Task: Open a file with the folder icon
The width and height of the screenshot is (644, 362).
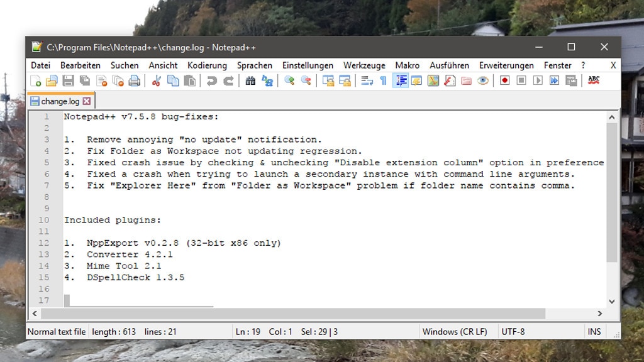Action: [x=52, y=80]
